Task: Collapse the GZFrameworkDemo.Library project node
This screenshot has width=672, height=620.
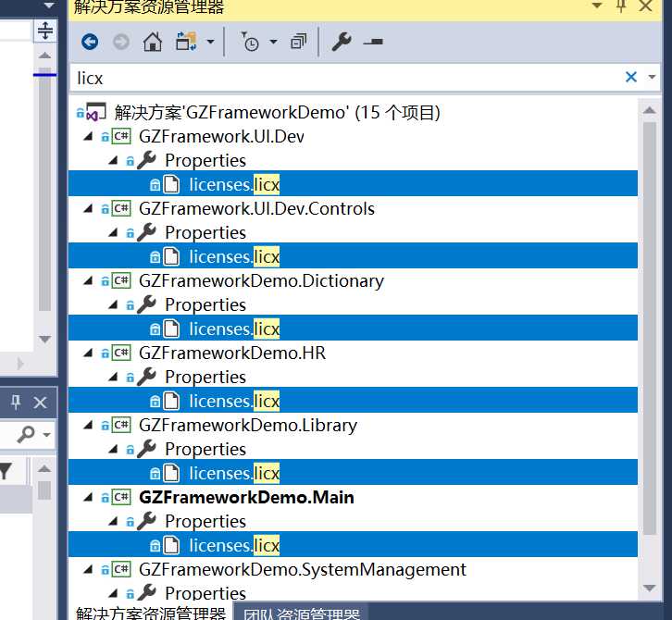Action: click(89, 425)
